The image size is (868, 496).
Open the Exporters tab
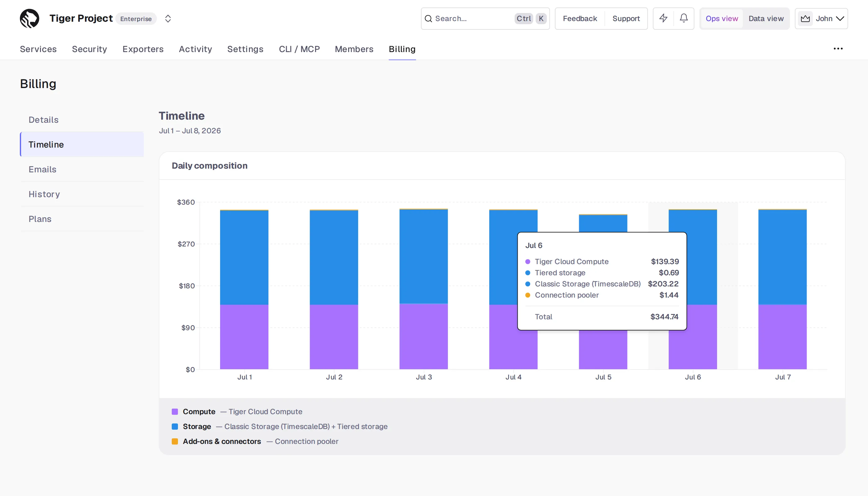[x=143, y=49]
